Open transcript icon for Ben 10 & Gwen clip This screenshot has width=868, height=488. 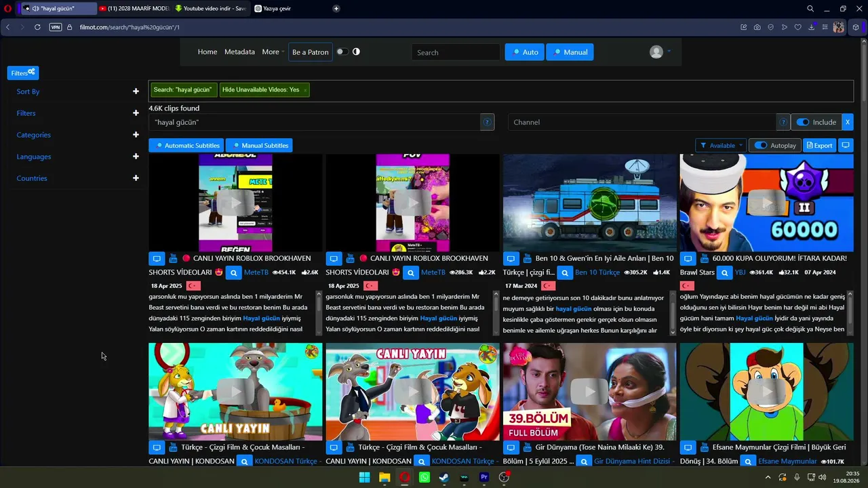click(511, 258)
